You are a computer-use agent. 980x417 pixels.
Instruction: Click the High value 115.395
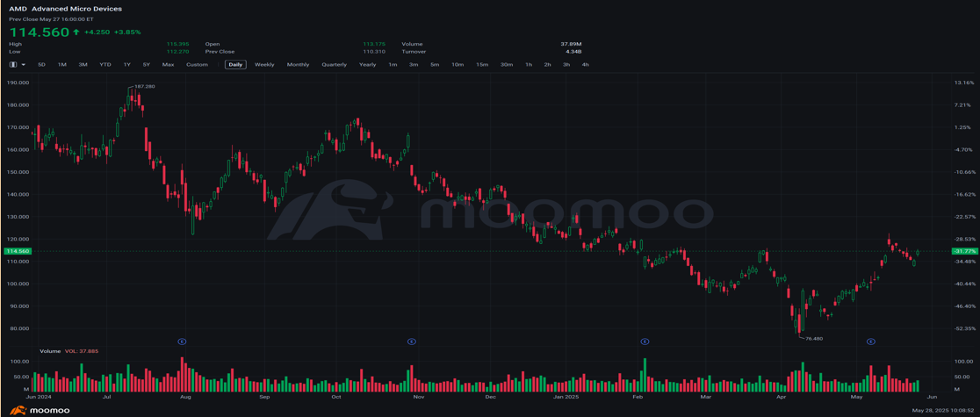point(177,45)
